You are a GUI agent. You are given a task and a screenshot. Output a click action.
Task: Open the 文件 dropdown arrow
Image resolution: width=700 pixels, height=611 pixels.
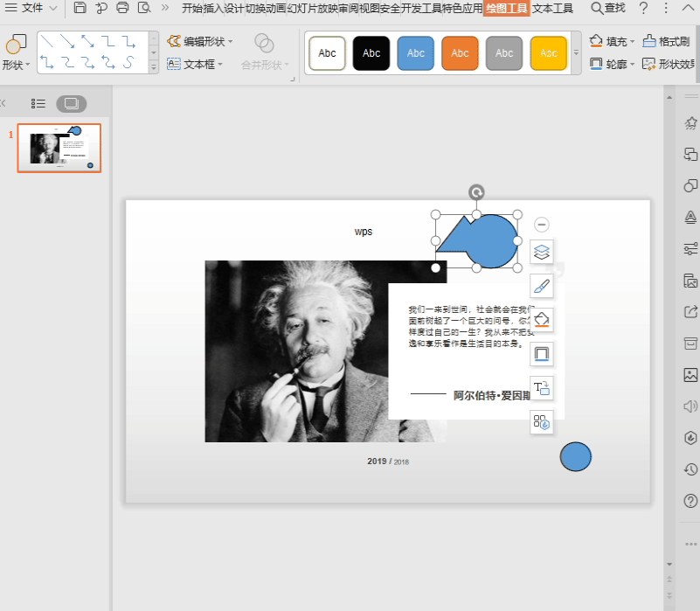[x=52, y=8]
